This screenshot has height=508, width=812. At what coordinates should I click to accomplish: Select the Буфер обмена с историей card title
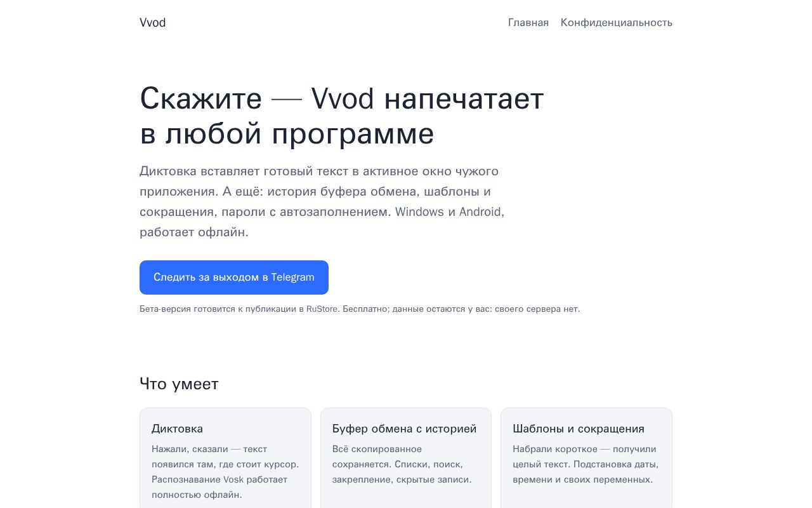pyautogui.click(x=404, y=429)
